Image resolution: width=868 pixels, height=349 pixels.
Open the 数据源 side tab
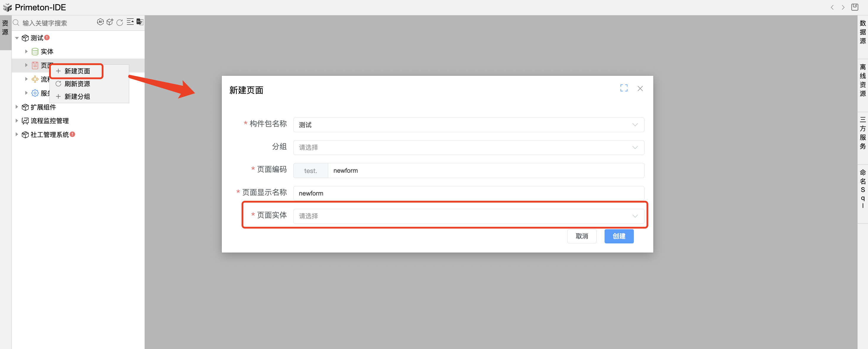point(862,32)
